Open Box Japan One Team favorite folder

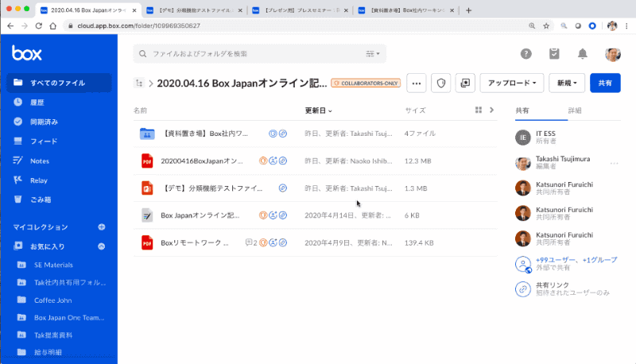[x=69, y=317]
